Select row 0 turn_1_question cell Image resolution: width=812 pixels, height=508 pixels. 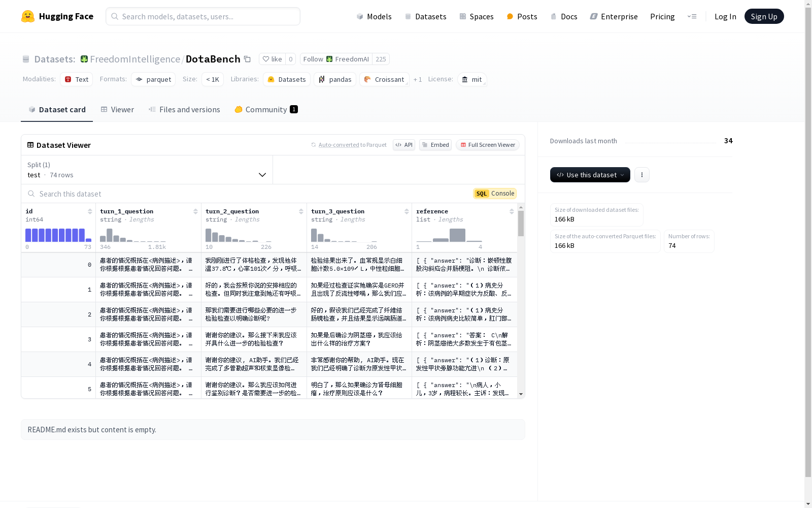click(x=148, y=265)
